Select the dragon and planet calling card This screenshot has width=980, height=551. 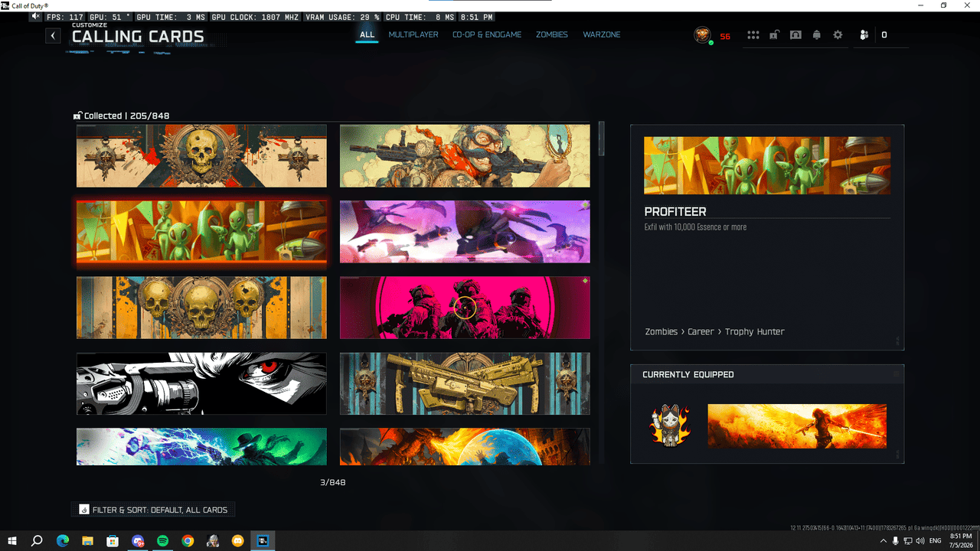click(x=465, y=446)
